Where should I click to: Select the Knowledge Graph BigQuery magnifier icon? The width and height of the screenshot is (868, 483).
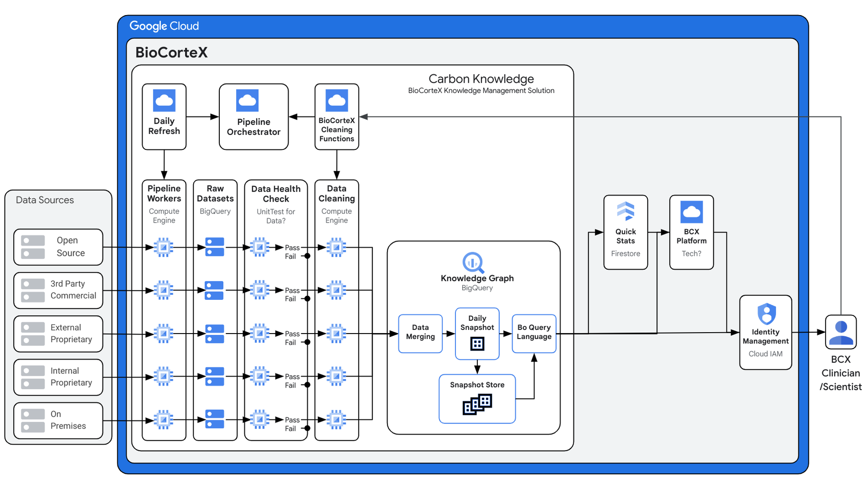point(473,263)
